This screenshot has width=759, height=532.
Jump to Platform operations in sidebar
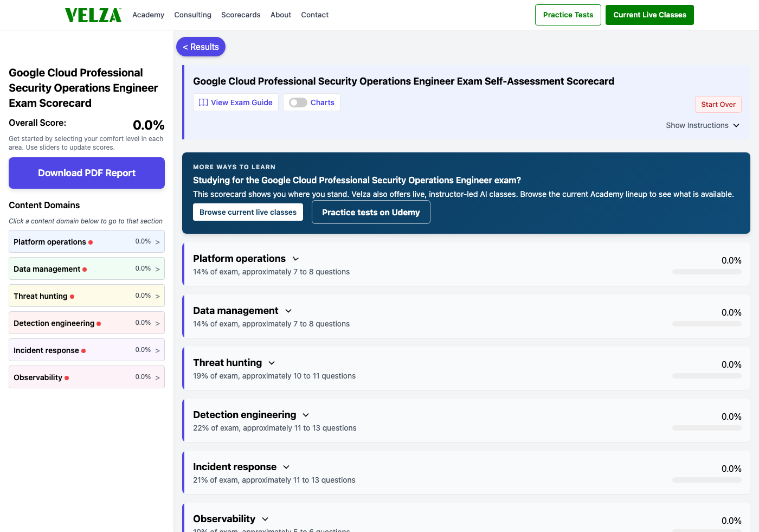(87, 242)
